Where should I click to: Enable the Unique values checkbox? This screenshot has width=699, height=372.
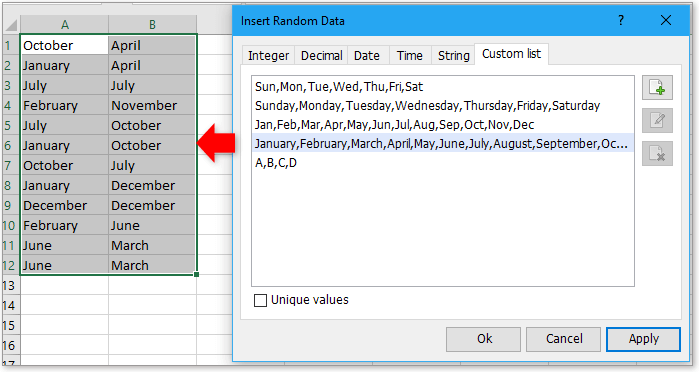[x=260, y=300]
